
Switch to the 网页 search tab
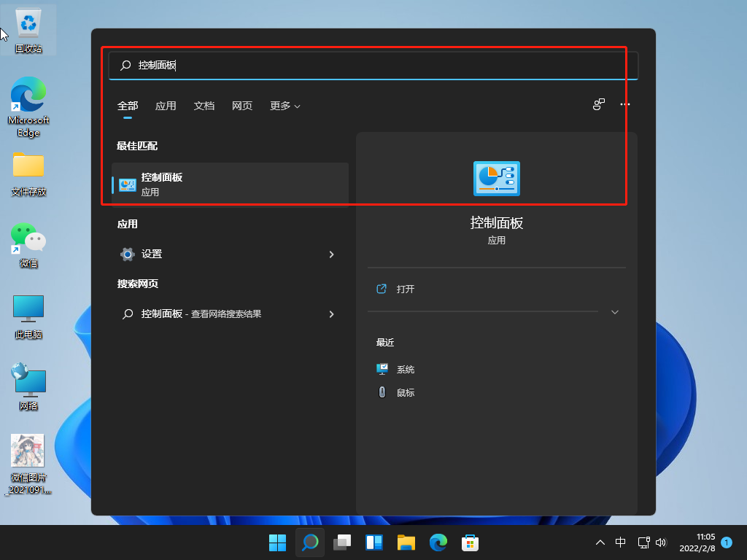(241, 105)
